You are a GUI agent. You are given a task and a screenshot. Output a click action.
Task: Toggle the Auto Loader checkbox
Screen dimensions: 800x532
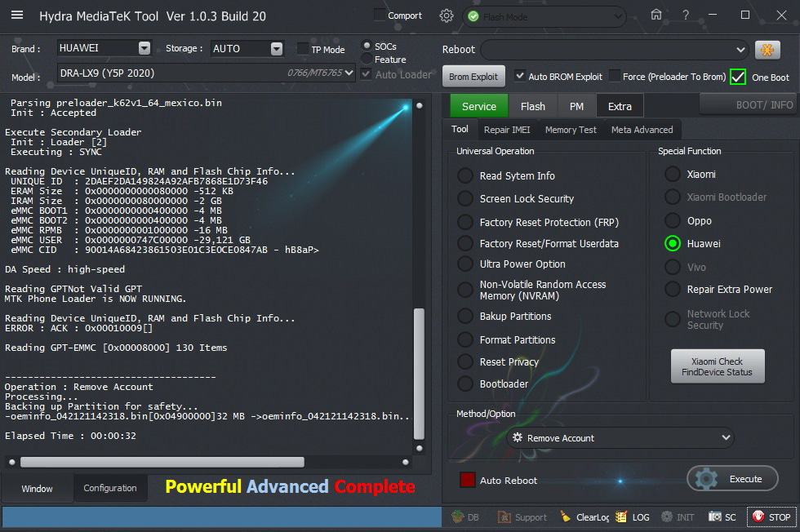(x=366, y=74)
